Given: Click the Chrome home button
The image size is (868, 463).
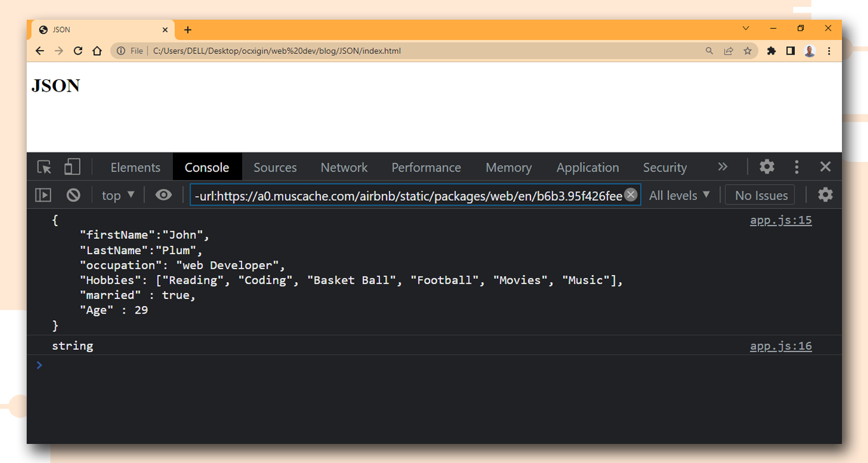Looking at the screenshot, I should (x=97, y=51).
